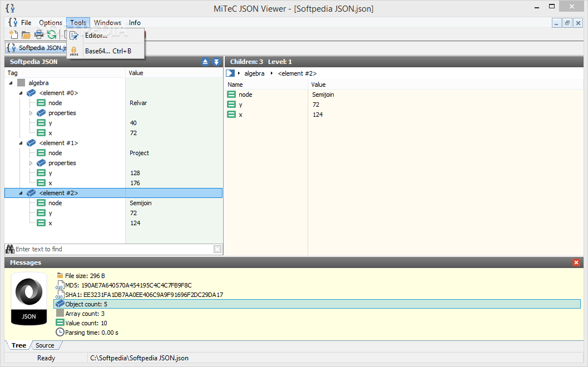Screen dimensions: 588x367
Task: Select the 'Project' value cell
Action: (139, 153)
